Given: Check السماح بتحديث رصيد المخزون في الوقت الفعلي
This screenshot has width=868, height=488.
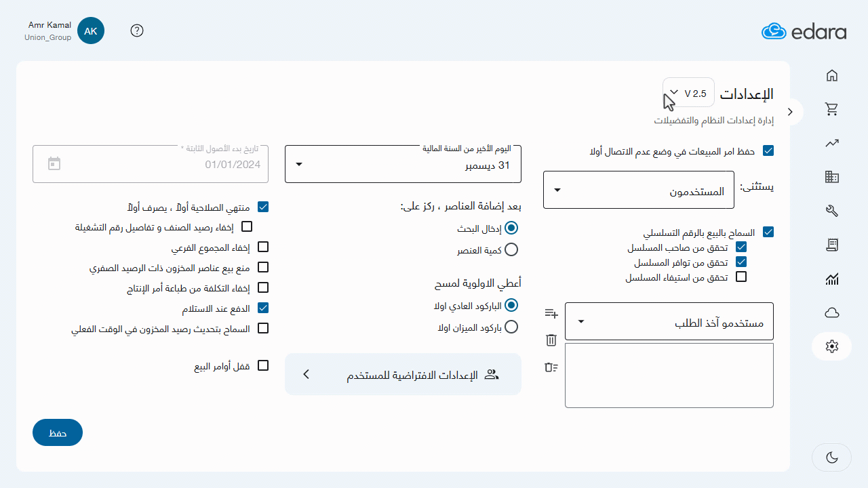Looking at the screenshot, I should (x=263, y=328).
